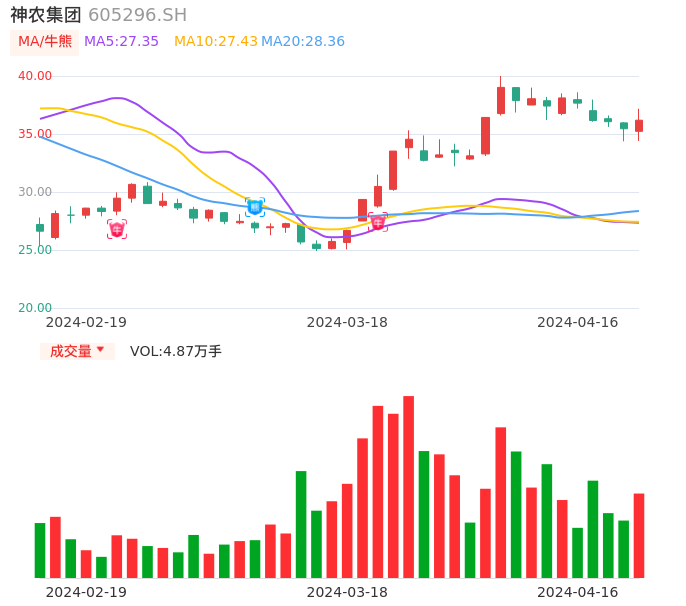This screenshot has width=686, height=606.
Task: Click the dropdown arrow beside 成交量
Action: 100,350
